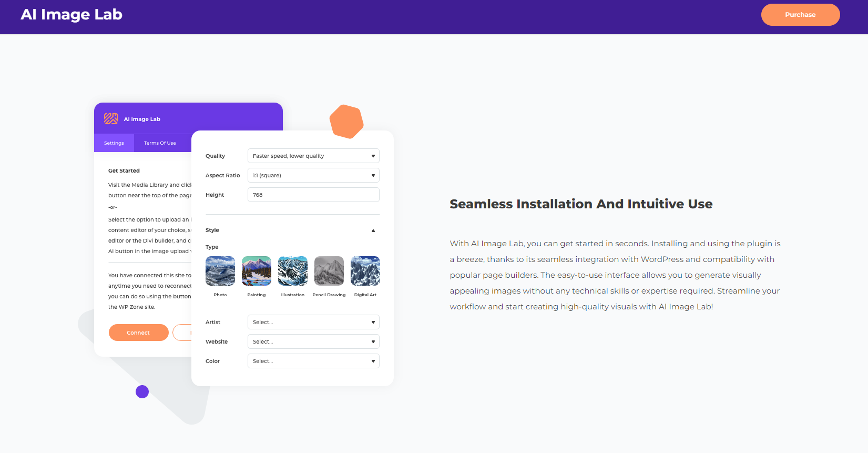The height and width of the screenshot is (453, 868).
Task: Switch to the Terms Of Use tab
Action: [x=160, y=143]
